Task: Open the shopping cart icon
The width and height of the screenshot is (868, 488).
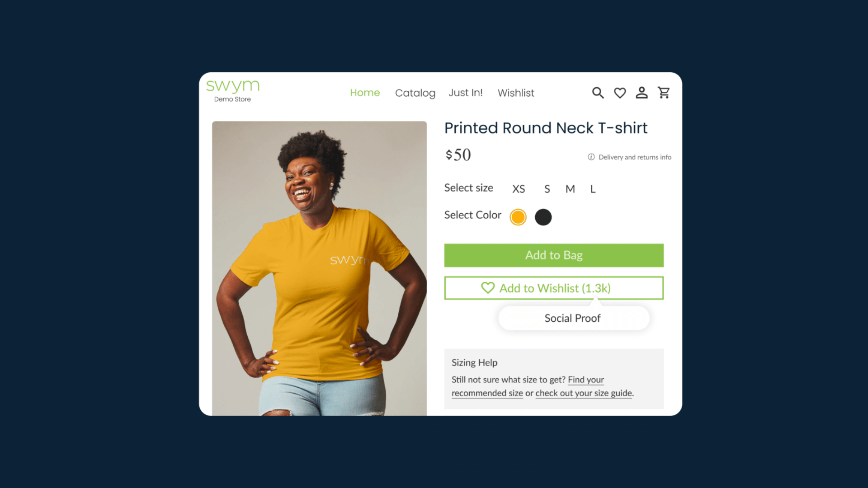Action: pyautogui.click(x=664, y=93)
